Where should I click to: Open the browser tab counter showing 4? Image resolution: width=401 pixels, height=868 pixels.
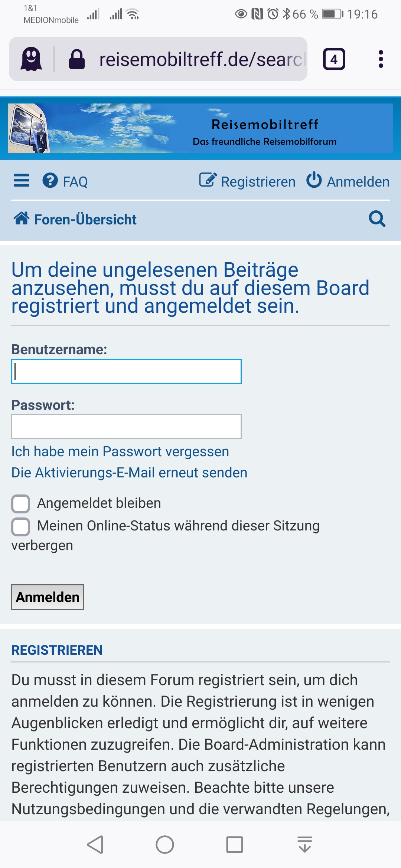pyautogui.click(x=334, y=59)
